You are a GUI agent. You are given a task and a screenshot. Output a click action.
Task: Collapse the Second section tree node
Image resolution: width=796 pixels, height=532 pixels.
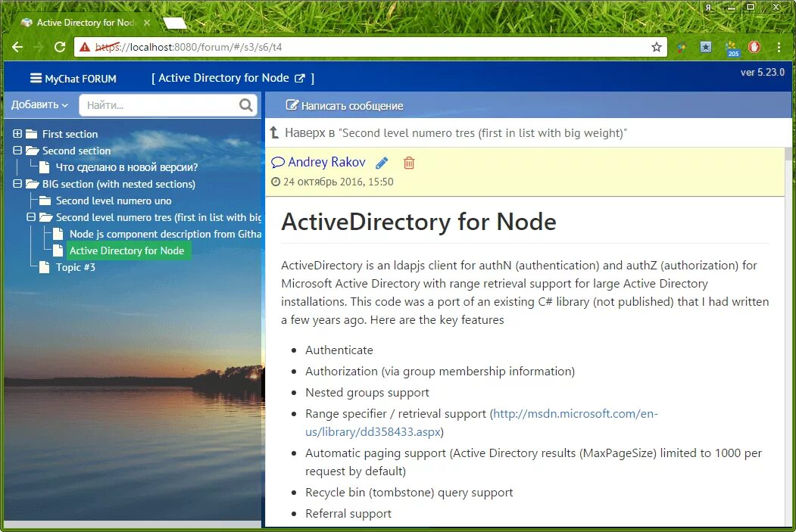[17, 150]
